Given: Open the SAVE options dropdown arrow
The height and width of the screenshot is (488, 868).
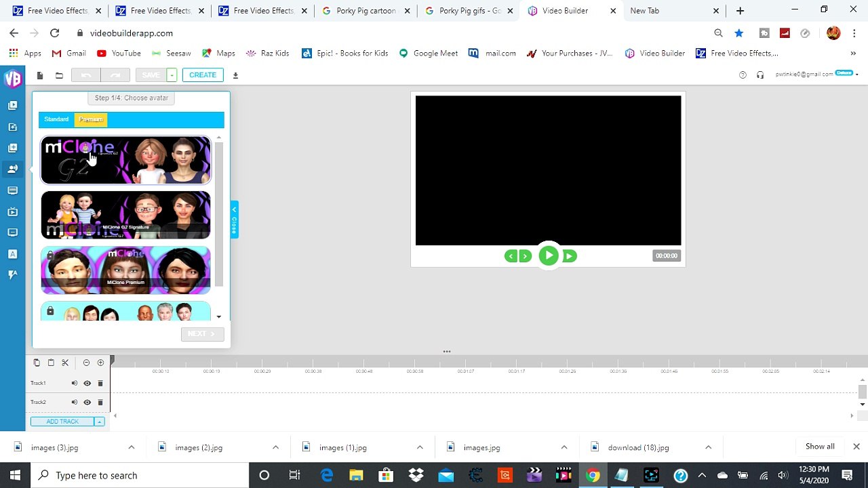Looking at the screenshot, I should (172, 75).
